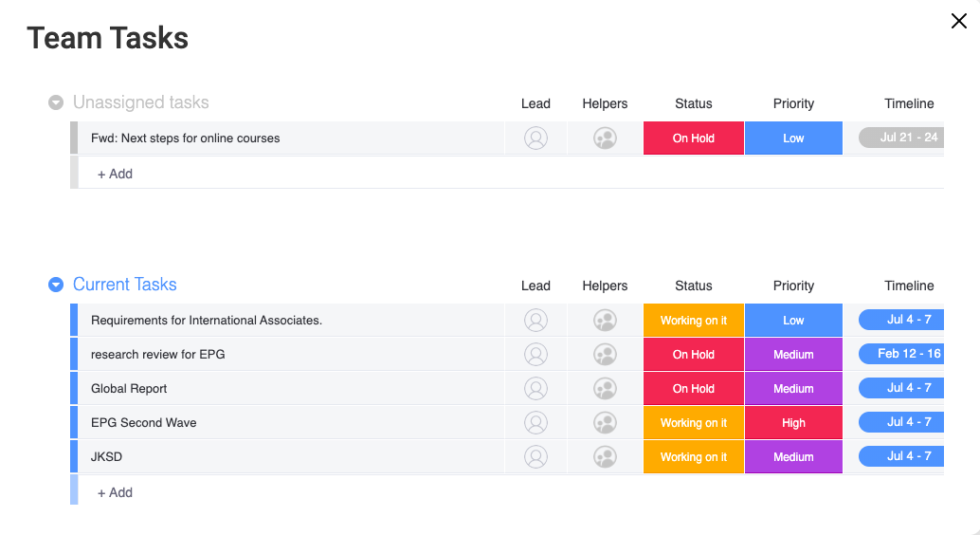Image resolution: width=980 pixels, height=535 pixels.
Task: Add helpers to EPG Second Wave
Action: [605, 423]
